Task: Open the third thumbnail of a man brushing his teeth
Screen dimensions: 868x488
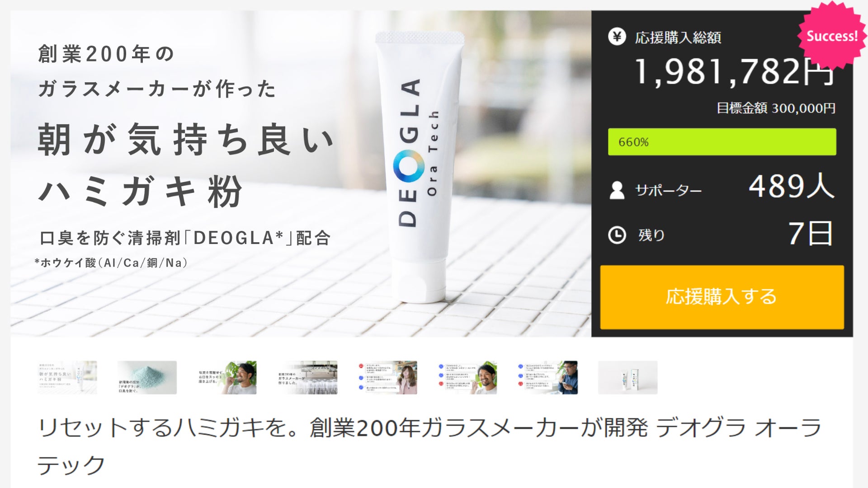Action: click(227, 377)
